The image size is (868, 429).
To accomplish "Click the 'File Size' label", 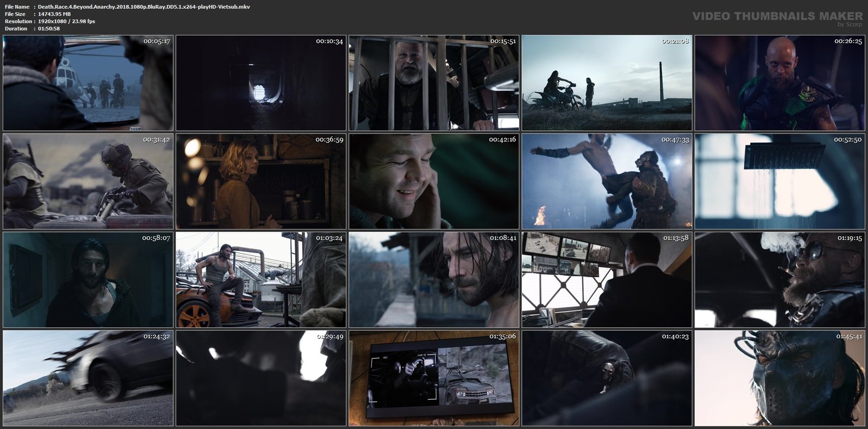I will (x=15, y=14).
